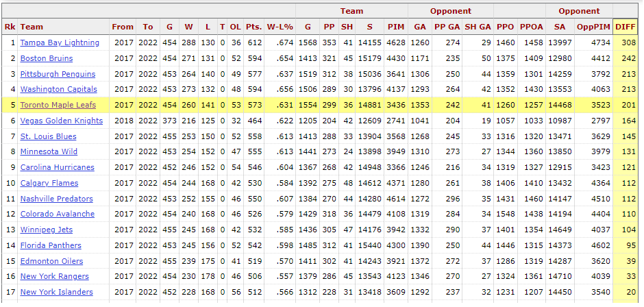Open the Edmonton Oilers team link
The width and height of the screenshot is (644, 307).
52,261
